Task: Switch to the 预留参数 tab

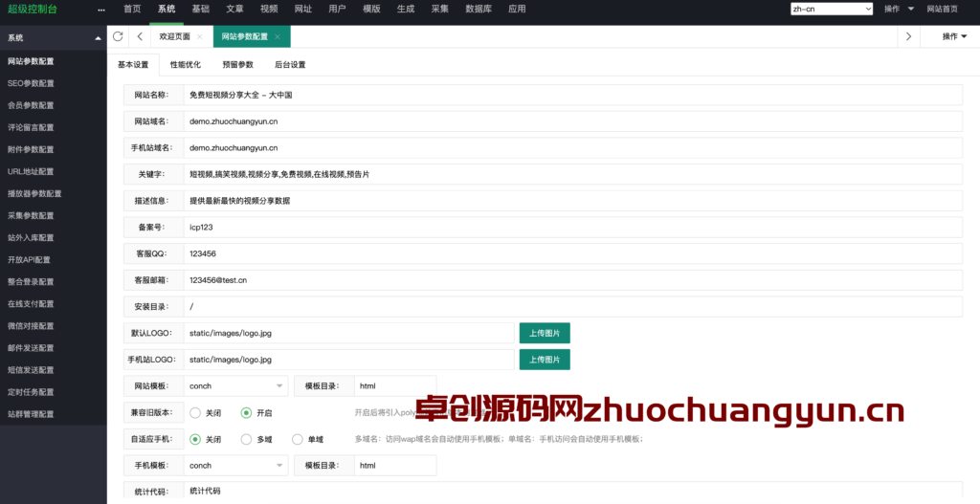Action: (x=237, y=64)
